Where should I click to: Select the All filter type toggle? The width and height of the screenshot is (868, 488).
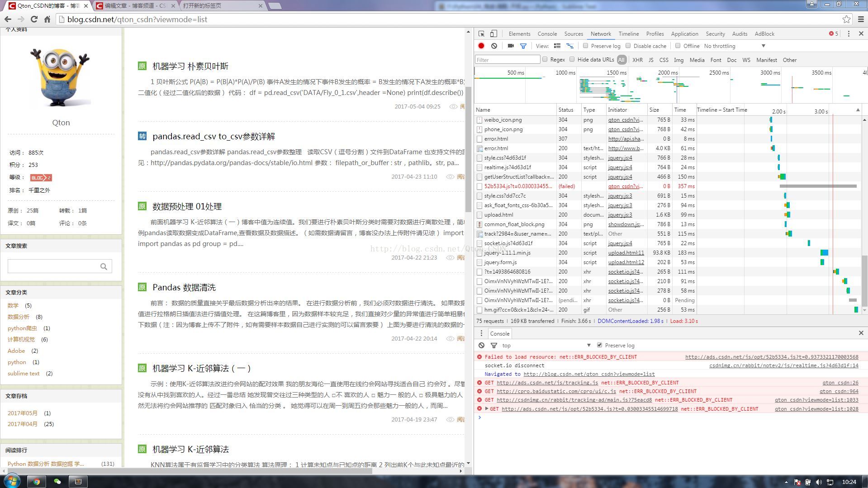tap(621, 60)
